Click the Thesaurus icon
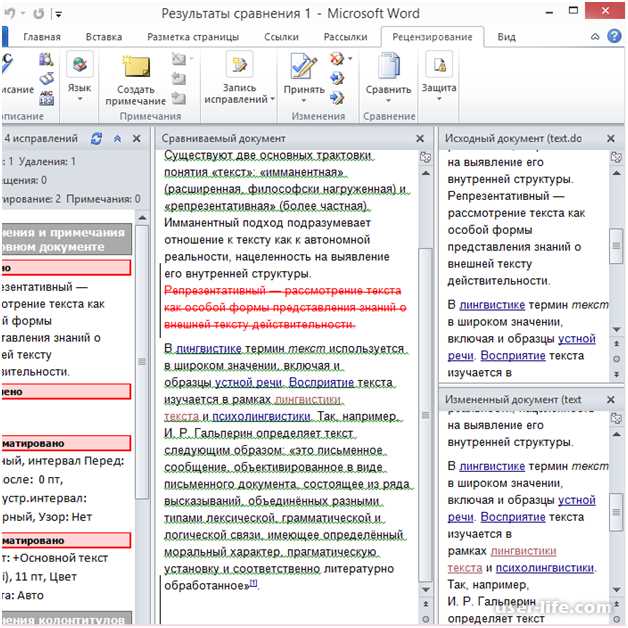This screenshot has height=628, width=628. click(46, 78)
